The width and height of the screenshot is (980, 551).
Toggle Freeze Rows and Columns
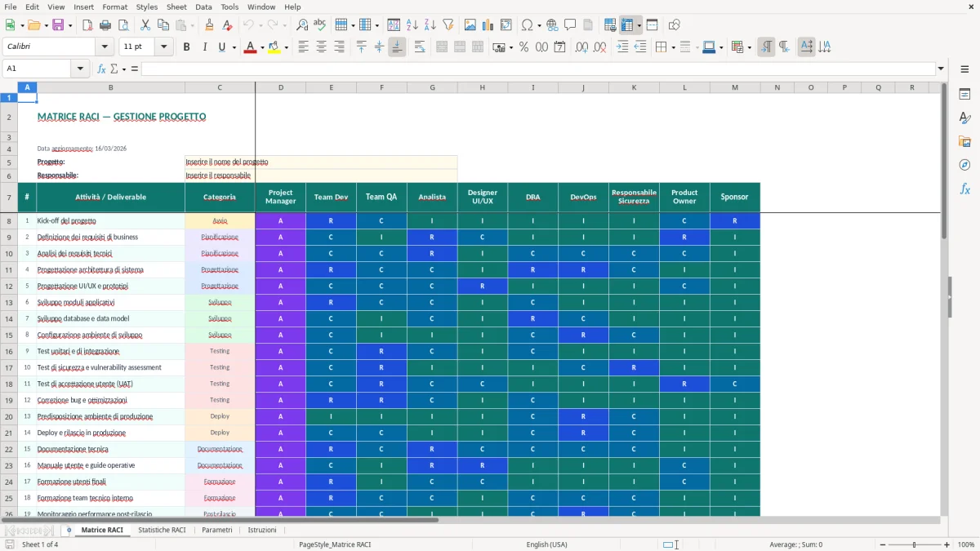coord(627,25)
